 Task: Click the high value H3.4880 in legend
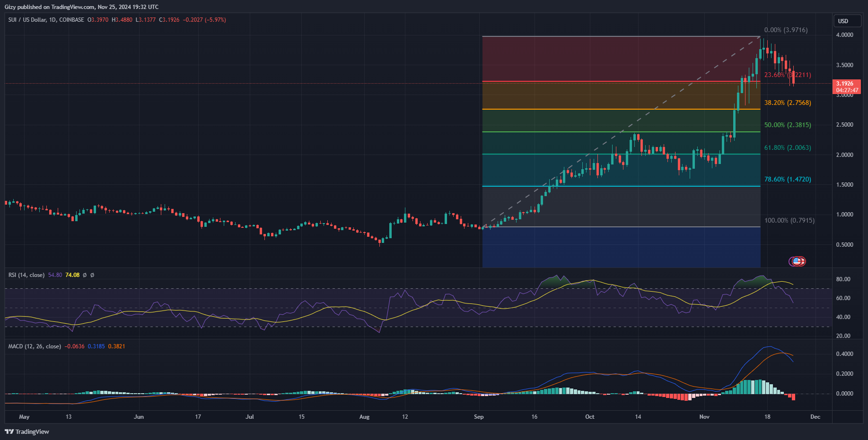(122, 20)
